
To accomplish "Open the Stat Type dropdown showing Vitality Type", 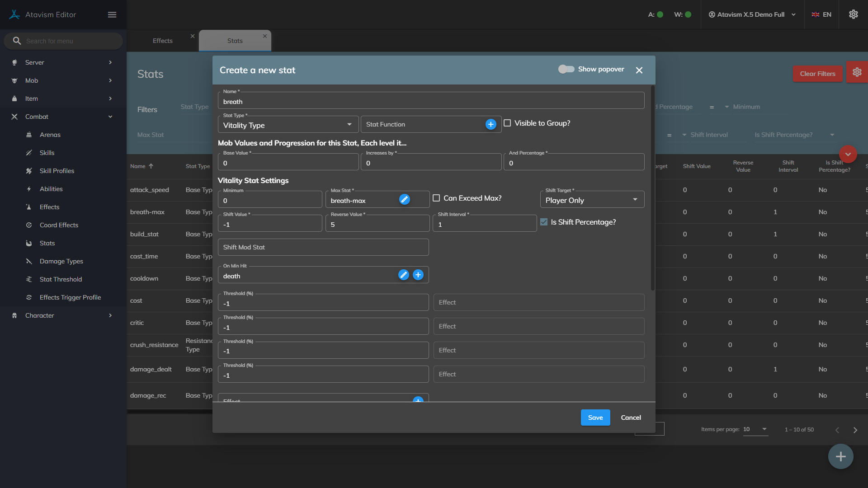I will [288, 125].
